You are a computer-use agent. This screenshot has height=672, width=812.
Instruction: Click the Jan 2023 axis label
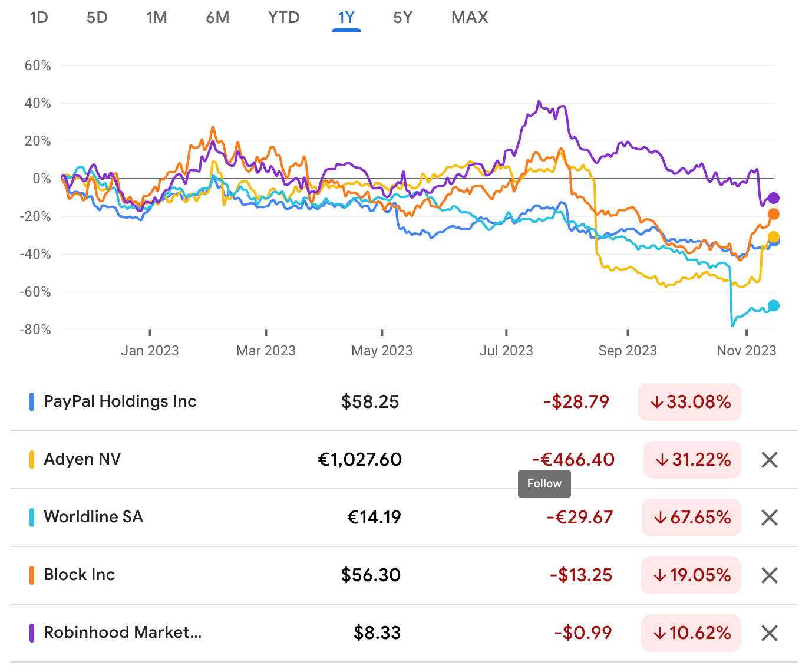tap(150, 351)
